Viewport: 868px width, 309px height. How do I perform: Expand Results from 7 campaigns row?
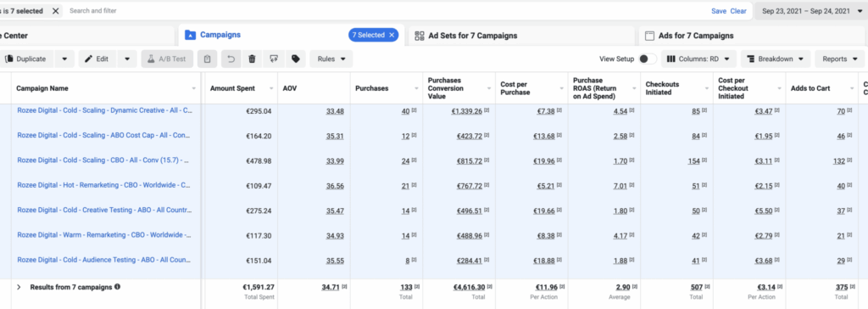click(19, 287)
